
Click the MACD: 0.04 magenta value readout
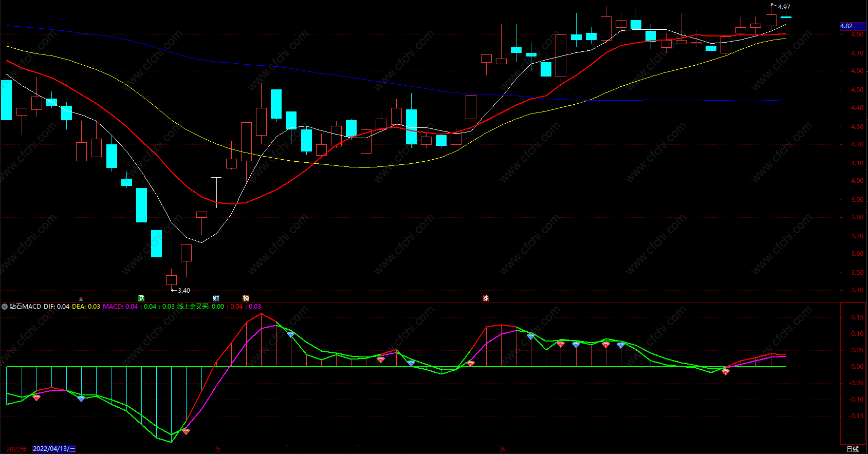120,307
